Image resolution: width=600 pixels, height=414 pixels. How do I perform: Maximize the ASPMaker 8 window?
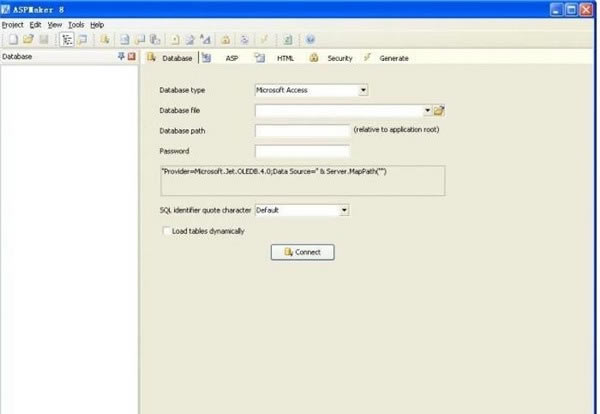571,10
